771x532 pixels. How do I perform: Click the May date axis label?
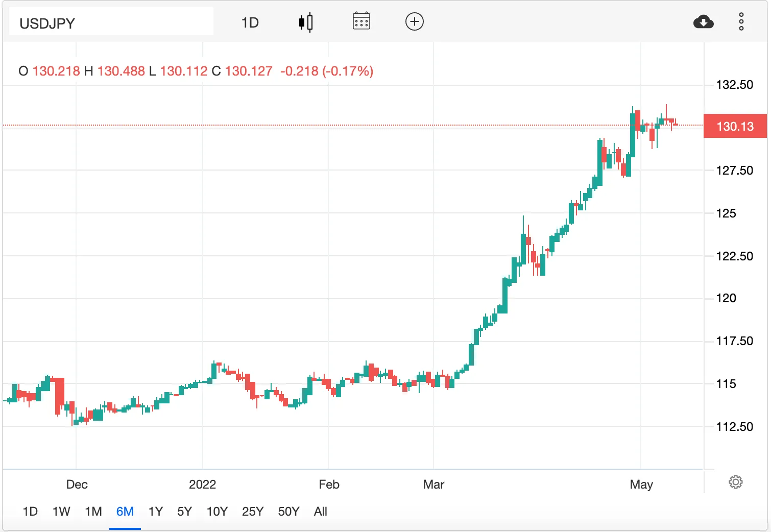point(641,485)
